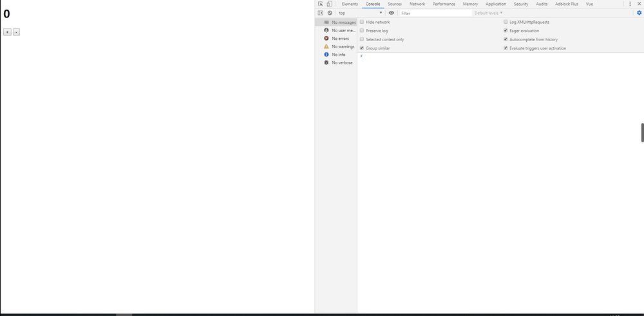Image resolution: width=644 pixels, height=316 pixels.
Task: Open the Adblock Plus tab
Action: pos(566,4)
